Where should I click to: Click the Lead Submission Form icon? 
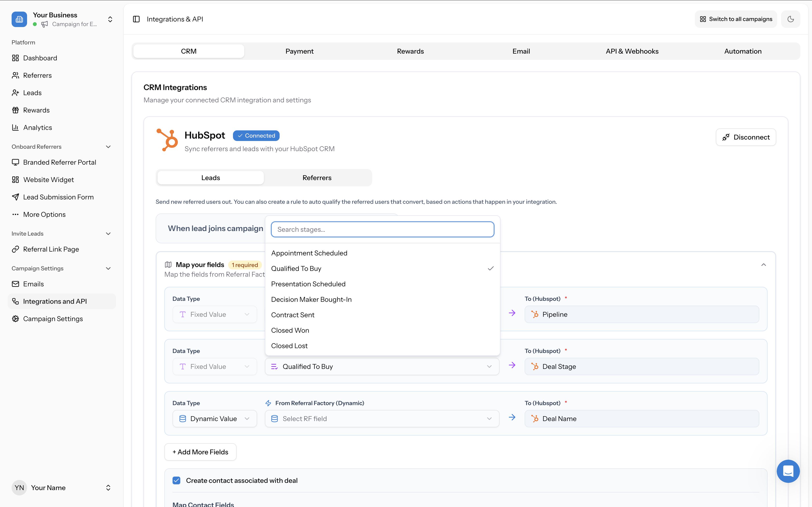pos(15,197)
